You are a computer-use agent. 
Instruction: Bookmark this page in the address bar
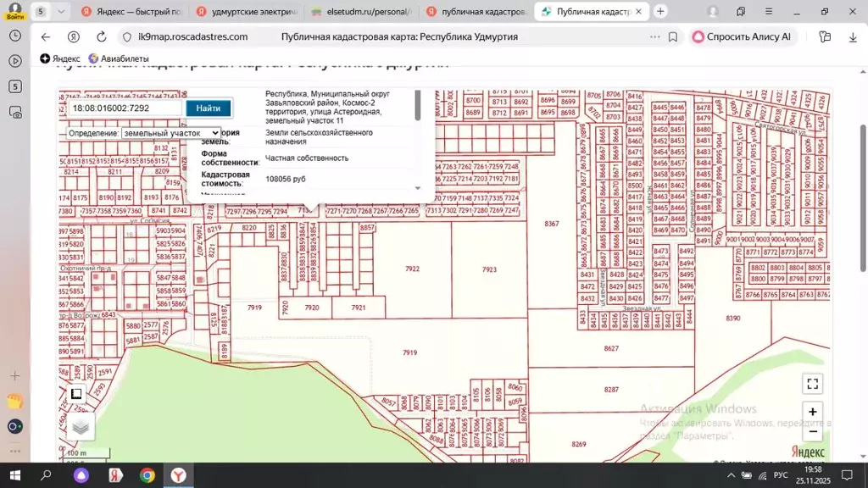(673, 37)
